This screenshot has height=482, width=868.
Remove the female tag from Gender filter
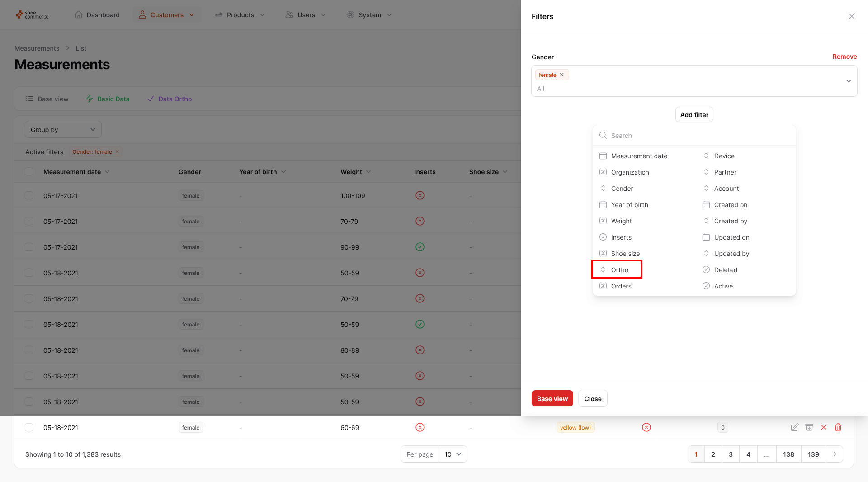[562, 75]
